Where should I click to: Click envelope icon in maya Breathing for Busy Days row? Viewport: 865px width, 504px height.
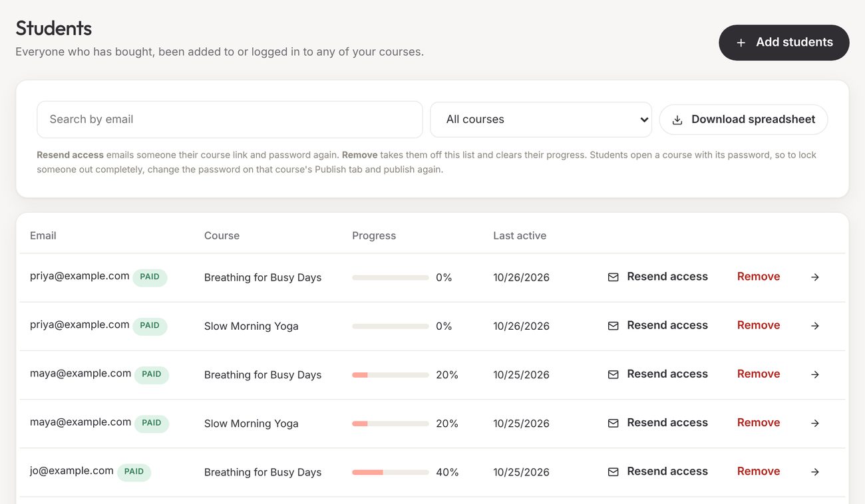(613, 374)
